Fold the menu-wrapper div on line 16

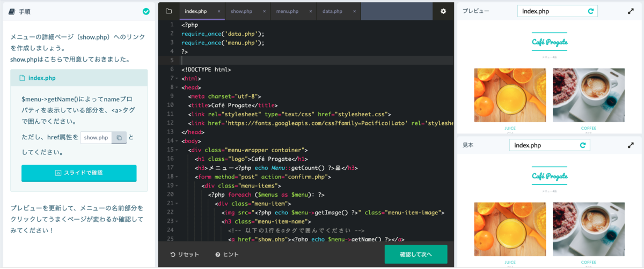[x=177, y=150]
